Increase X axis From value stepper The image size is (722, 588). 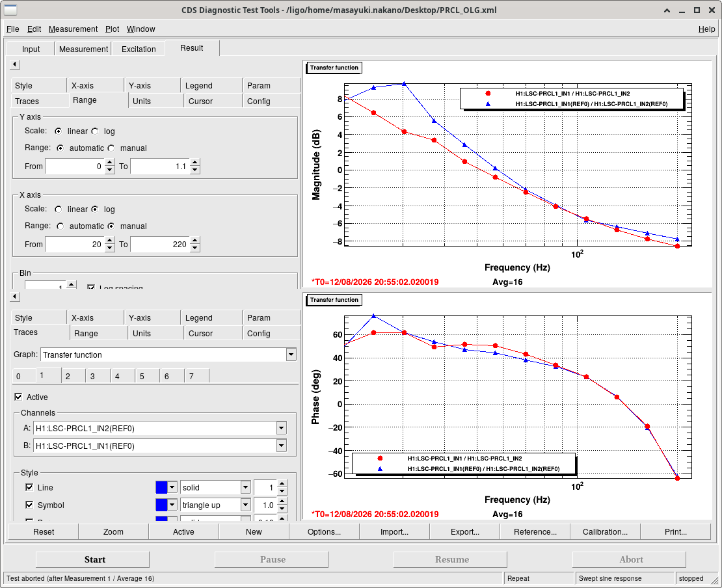point(109,241)
